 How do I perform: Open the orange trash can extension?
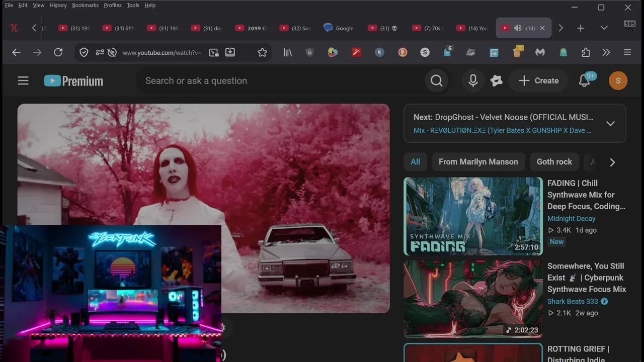518,51
